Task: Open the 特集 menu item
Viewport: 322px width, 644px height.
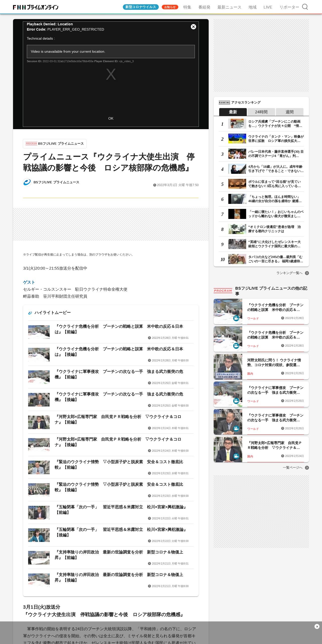Action: coord(187,7)
